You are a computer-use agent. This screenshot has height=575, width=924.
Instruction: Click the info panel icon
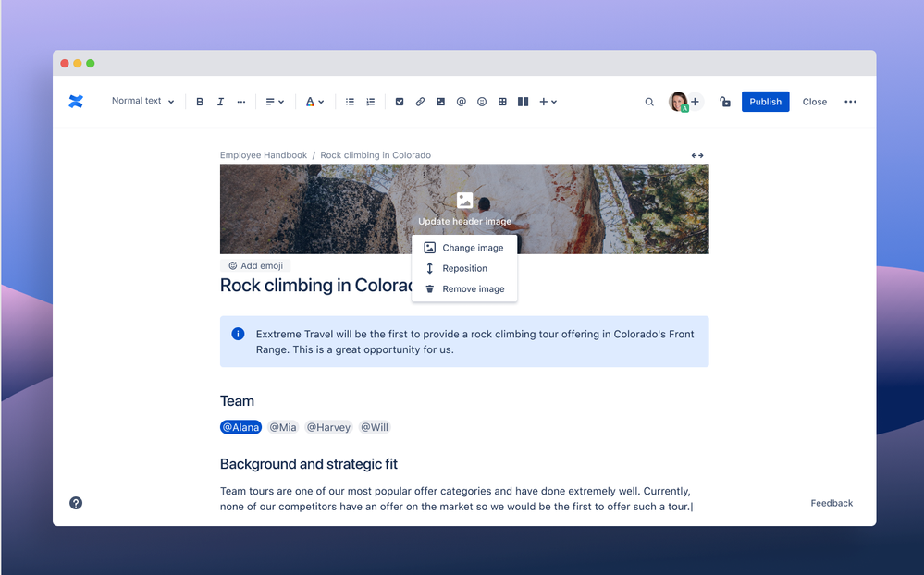pos(238,334)
